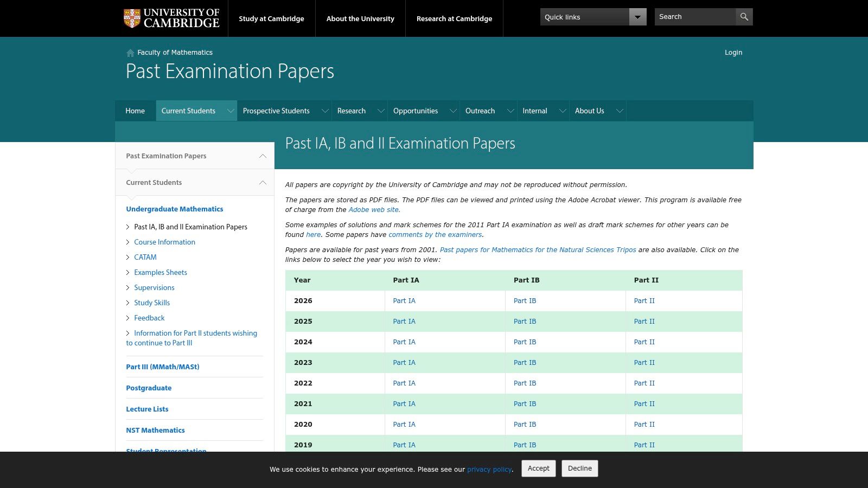The height and width of the screenshot is (488, 868).
Task: Open 2024 Part IB papers
Action: tap(525, 342)
